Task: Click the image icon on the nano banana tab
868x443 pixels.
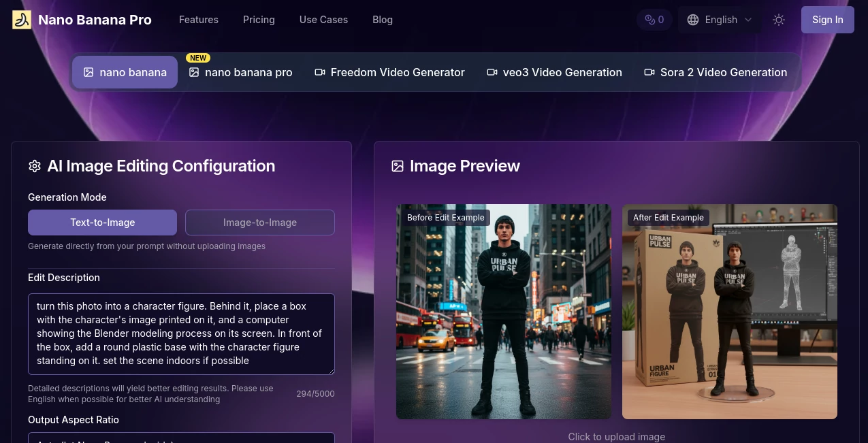Action: click(89, 72)
